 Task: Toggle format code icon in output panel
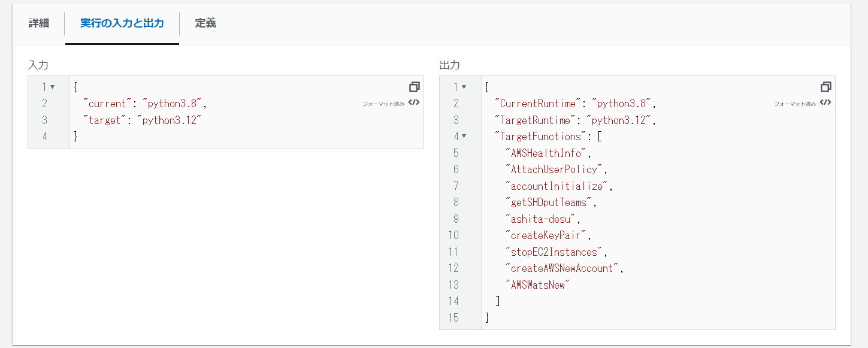pos(825,103)
